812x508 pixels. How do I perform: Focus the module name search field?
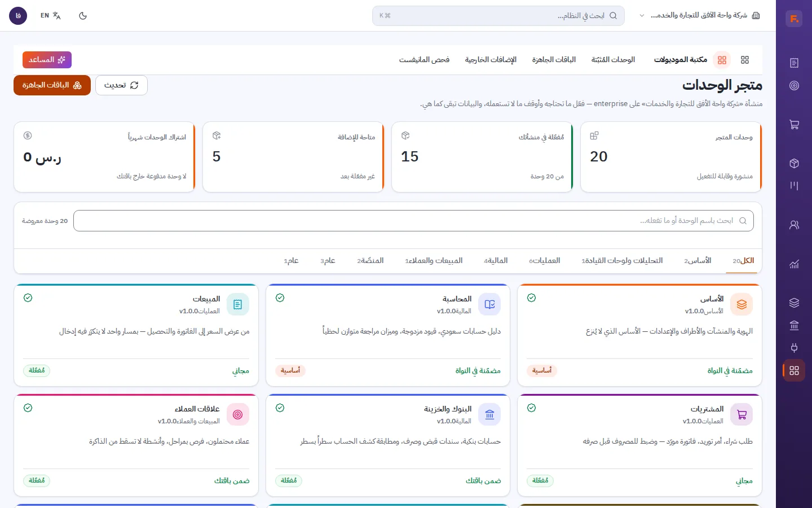pyautogui.click(x=413, y=221)
